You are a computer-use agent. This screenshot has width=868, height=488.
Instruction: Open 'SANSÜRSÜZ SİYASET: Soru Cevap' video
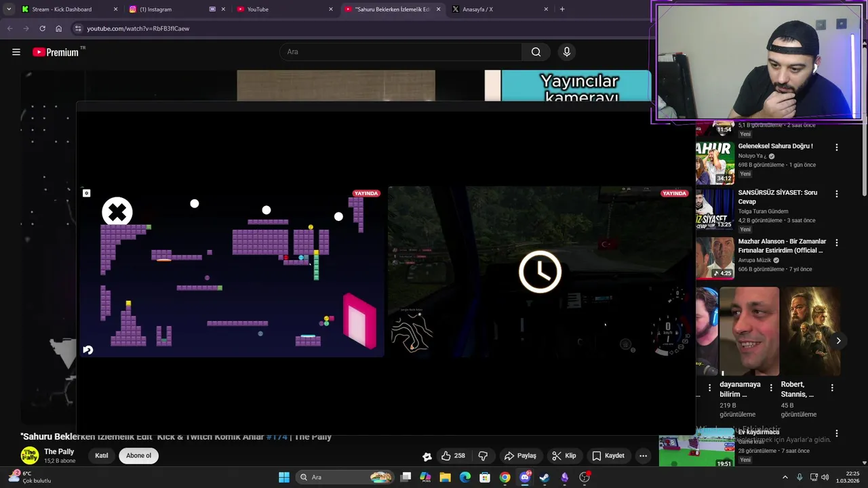778,197
